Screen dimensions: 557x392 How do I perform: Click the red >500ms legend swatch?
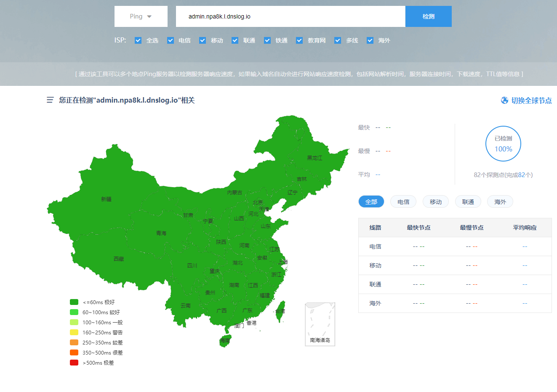[74, 363]
